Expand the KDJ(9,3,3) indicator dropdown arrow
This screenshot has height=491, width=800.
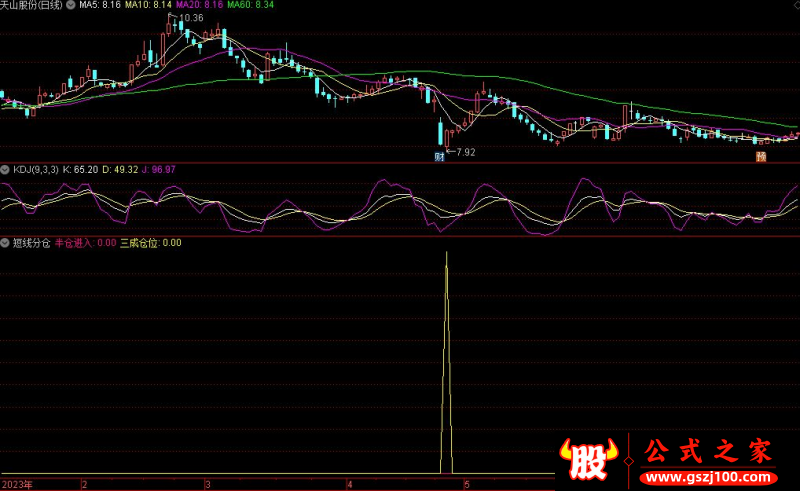click(5, 169)
